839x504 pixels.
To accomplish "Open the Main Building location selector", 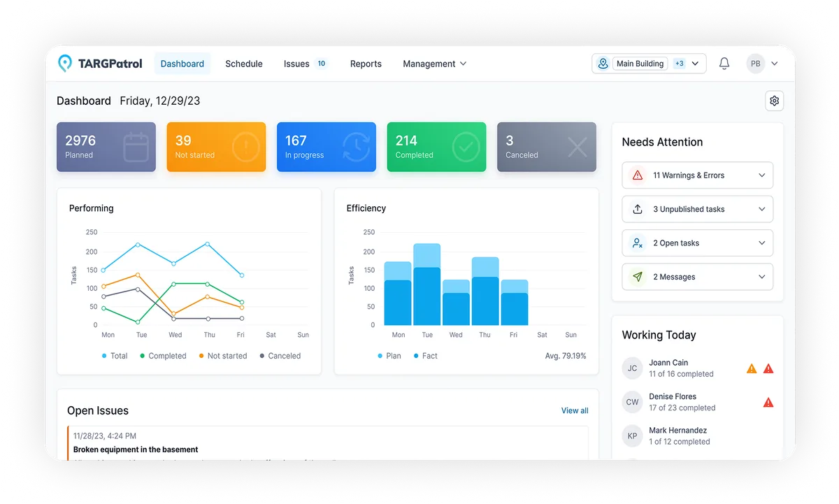I will tap(648, 63).
